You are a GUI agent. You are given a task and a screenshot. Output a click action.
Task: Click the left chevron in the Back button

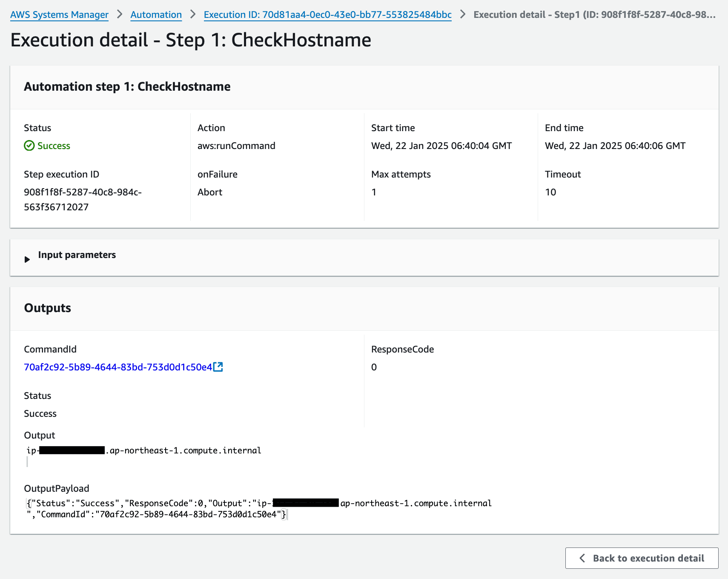click(582, 558)
